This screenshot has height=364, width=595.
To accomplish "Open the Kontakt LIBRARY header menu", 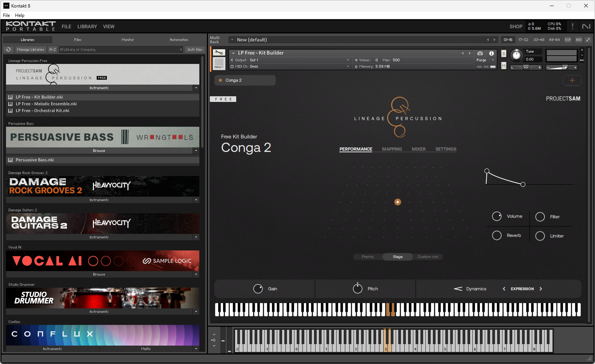I will coord(87,27).
